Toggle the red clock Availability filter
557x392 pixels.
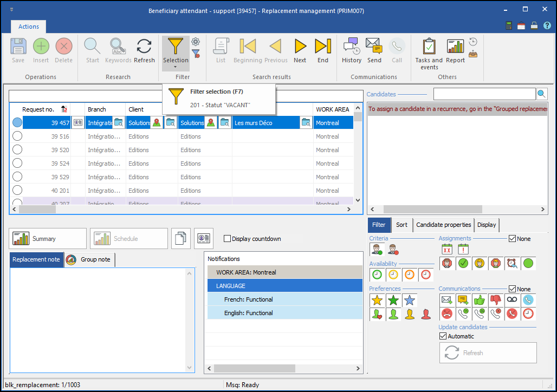pos(426,275)
